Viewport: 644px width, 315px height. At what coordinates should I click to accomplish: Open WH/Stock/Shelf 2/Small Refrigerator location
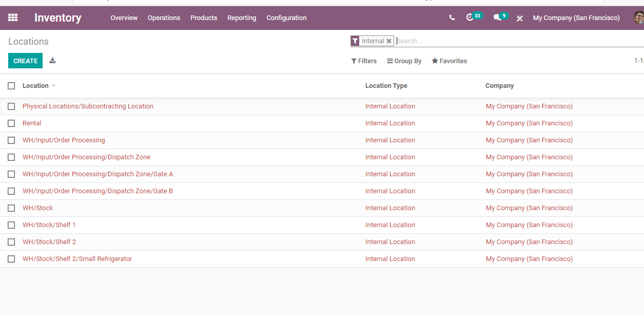point(77,259)
